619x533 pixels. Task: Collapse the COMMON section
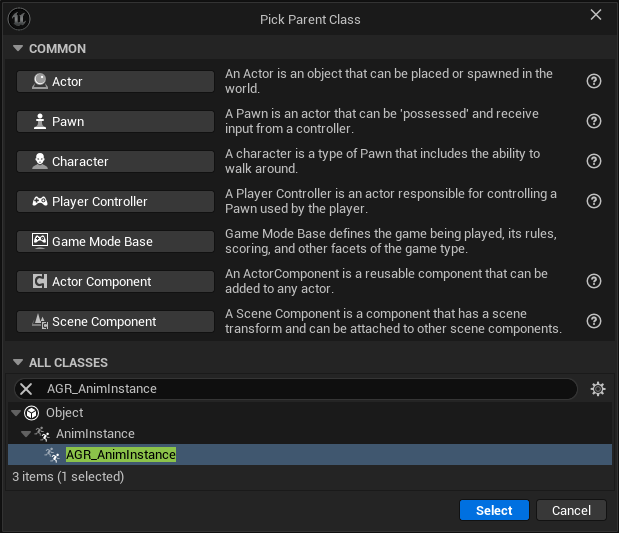pos(18,48)
